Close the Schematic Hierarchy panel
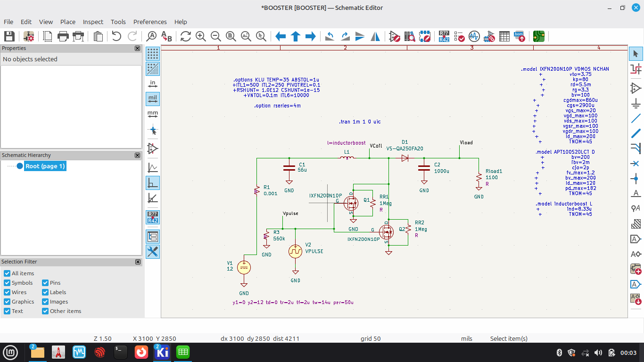 pos(138,155)
